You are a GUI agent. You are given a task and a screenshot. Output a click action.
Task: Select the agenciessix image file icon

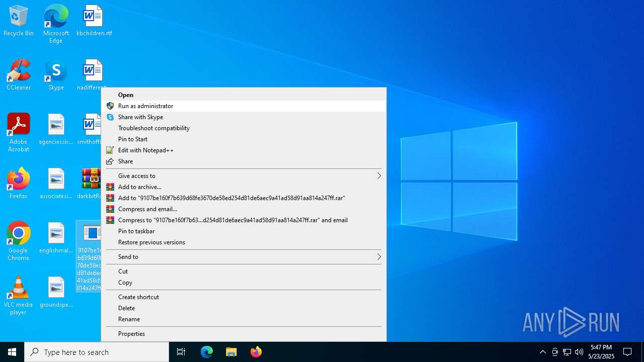[x=56, y=130]
